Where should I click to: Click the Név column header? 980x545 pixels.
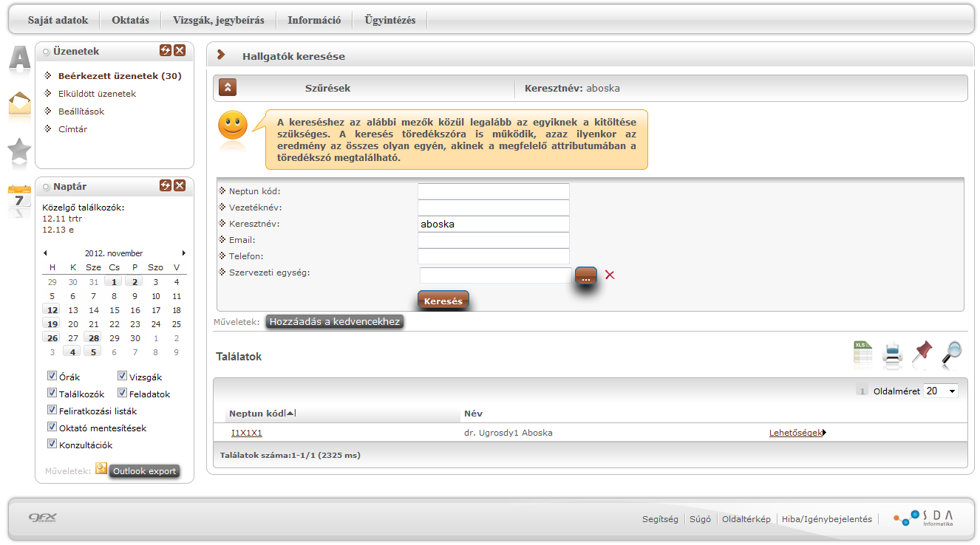coord(473,414)
